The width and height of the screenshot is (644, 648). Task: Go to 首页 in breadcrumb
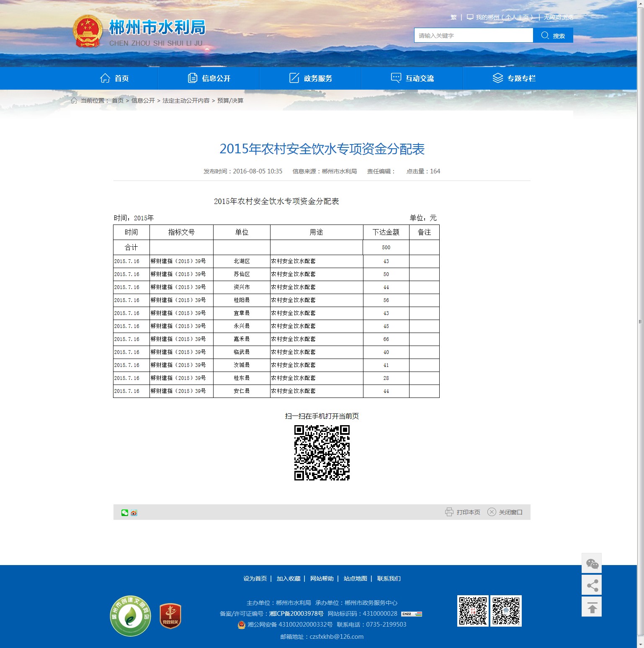(118, 101)
